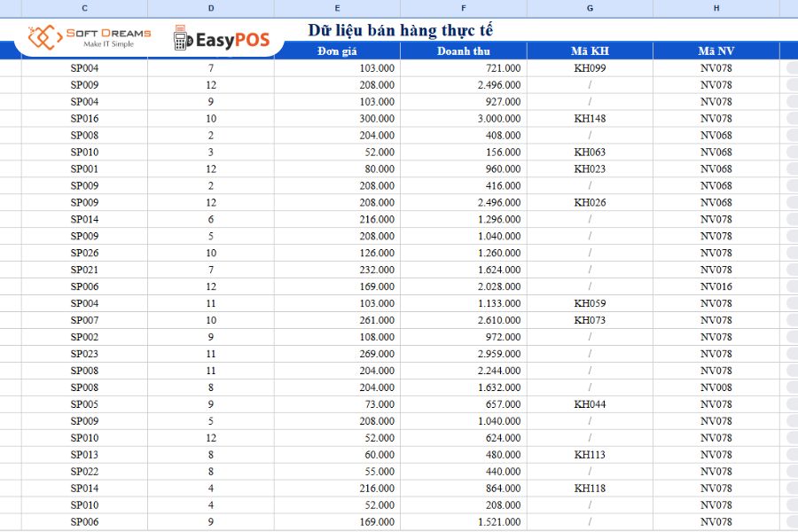798x532 pixels.
Task: Select the cell containing KH148
Action: point(589,118)
